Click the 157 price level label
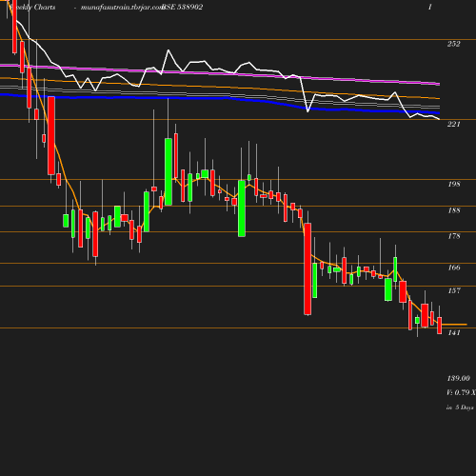This screenshot has width=476, height=476. pos(454,290)
